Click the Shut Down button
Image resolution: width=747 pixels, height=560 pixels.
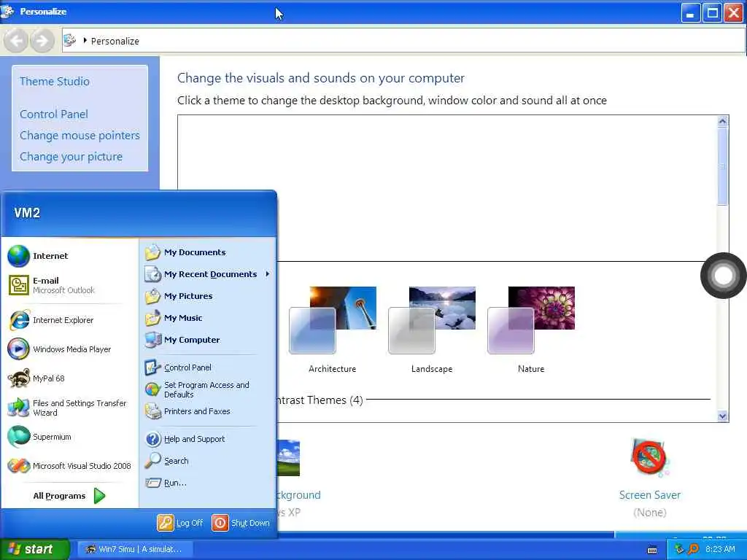241,523
